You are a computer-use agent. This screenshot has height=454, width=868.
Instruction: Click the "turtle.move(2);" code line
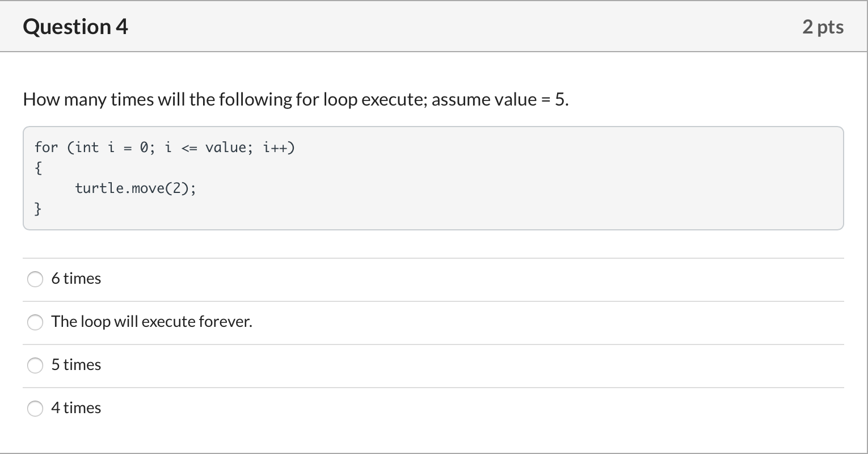click(x=136, y=188)
